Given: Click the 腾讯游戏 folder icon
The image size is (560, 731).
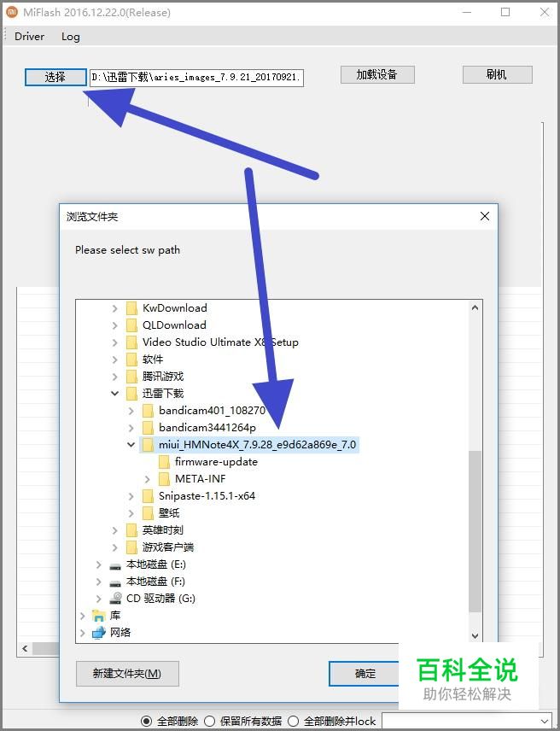Looking at the screenshot, I should tap(131, 377).
